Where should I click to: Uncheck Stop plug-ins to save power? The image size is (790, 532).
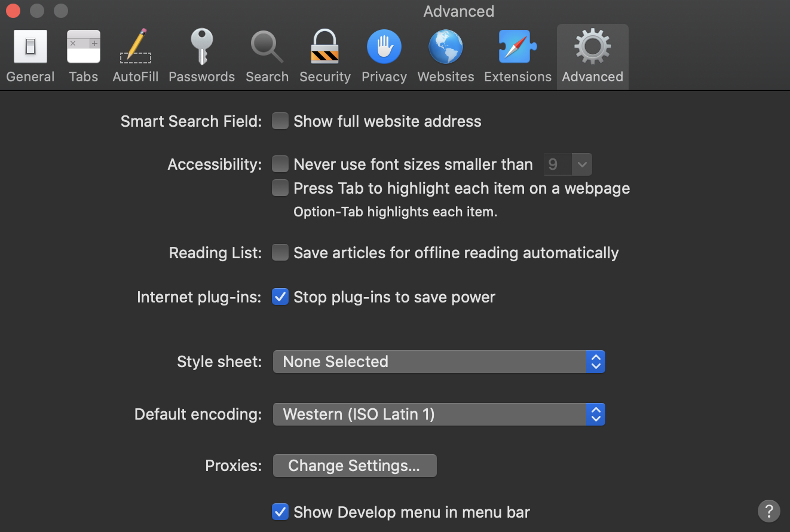[280, 297]
